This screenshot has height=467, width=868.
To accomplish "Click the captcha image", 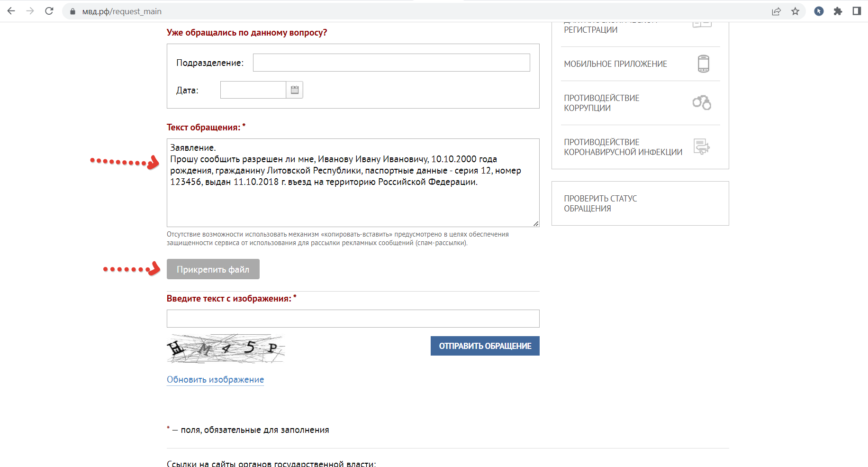I will tap(226, 349).
